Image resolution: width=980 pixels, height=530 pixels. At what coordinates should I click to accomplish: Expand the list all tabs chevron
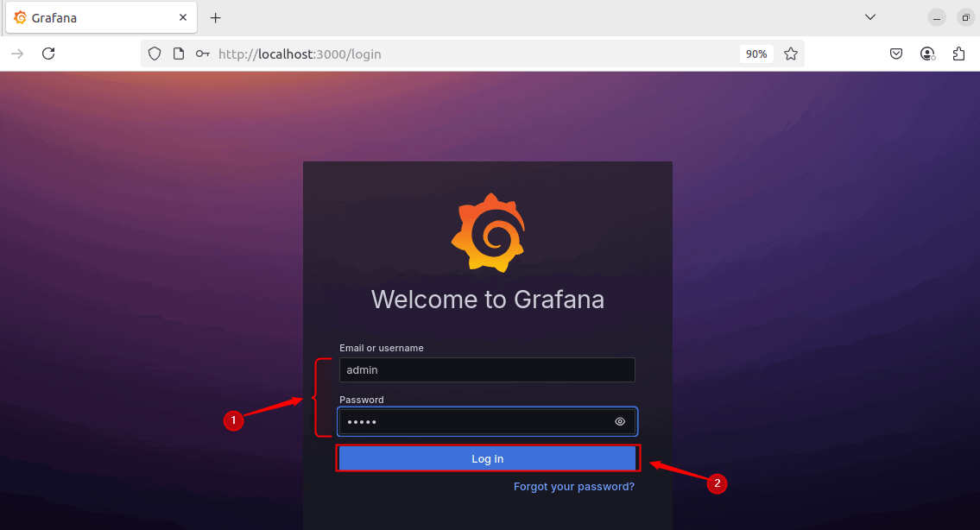coord(870,17)
